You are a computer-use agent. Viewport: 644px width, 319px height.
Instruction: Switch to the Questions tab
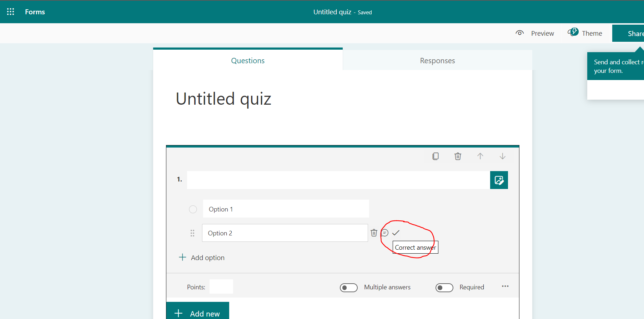pyautogui.click(x=248, y=60)
